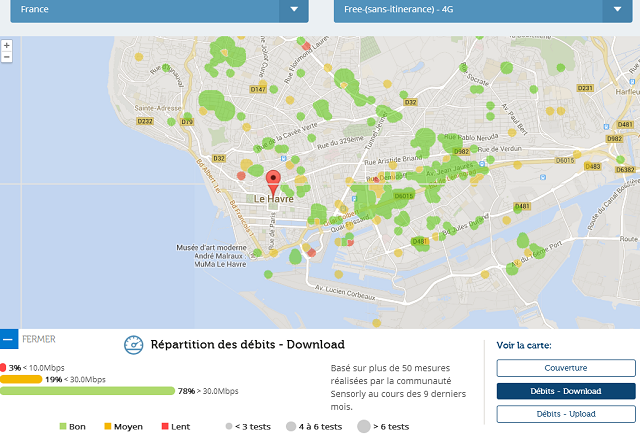Click the Bd Jules Durand label
Viewport: 640px width, 435px height.
pyautogui.click(x=466, y=224)
